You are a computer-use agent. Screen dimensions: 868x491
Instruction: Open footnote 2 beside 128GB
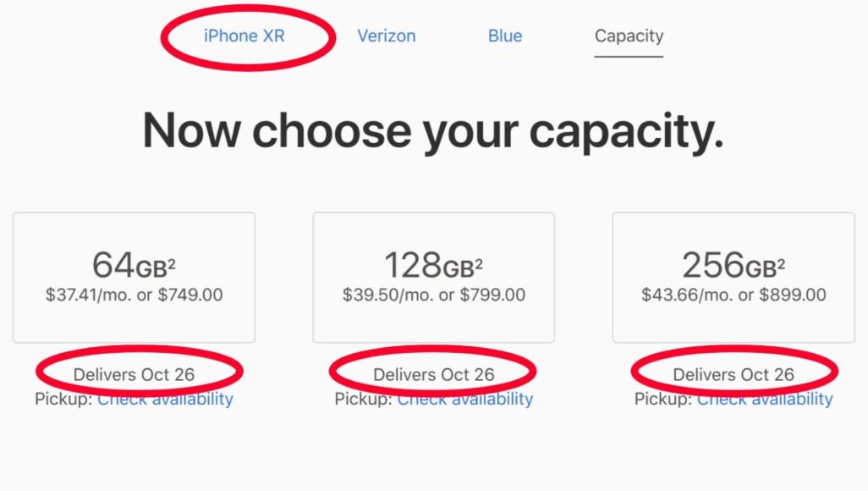tap(479, 262)
